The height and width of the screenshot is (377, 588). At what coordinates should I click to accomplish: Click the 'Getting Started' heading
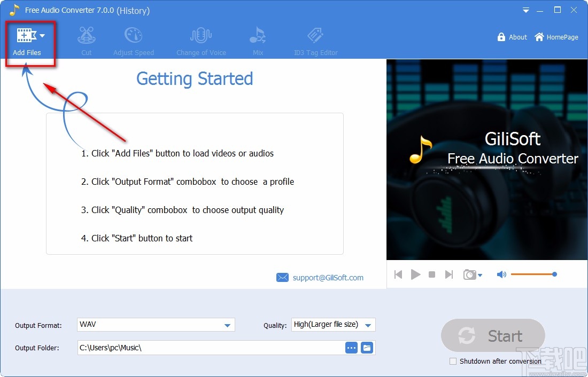pyautogui.click(x=194, y=78)
